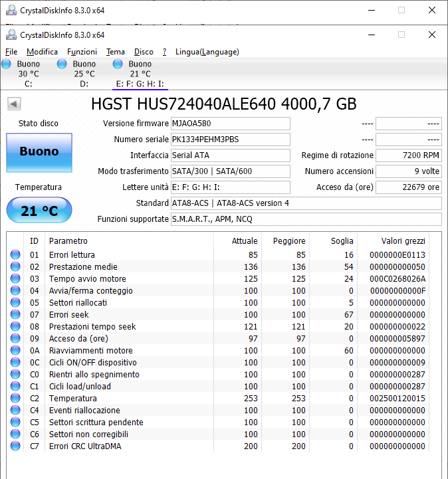Click the Funzioni supportate field
Viewport: 448px width, 479px height.
click(x=306, y=219)
